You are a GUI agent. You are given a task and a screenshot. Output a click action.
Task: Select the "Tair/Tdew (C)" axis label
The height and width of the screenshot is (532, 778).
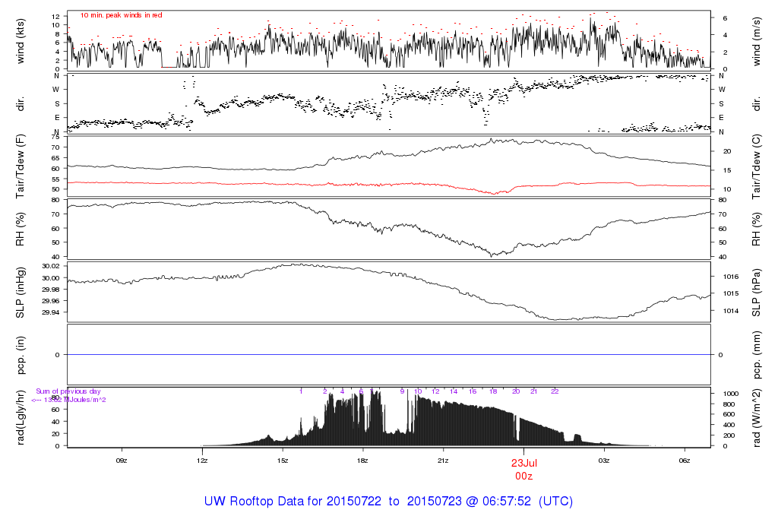tap(757, 165)
